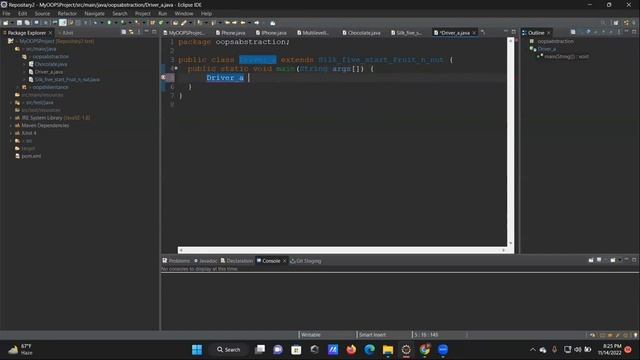The height and width of the screenshot is (360, 640).
Task: Click the Forward navigation arrow in toolbar
Action: [257, 23]
